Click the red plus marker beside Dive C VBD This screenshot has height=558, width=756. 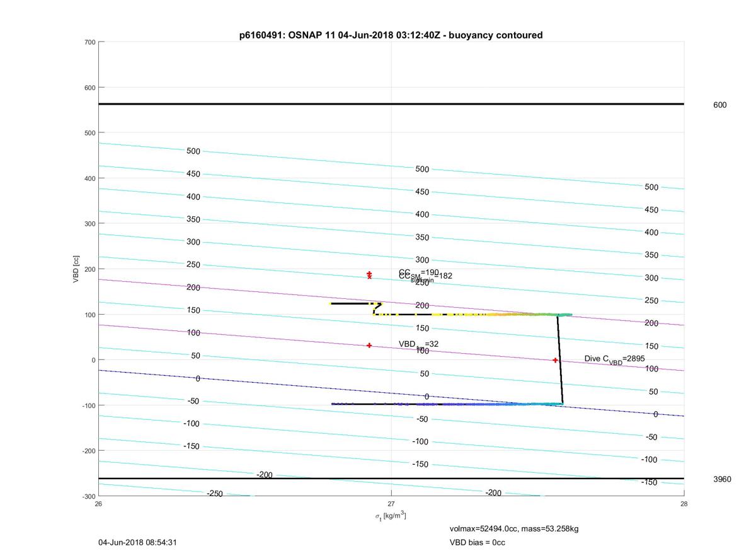point(555,360)
